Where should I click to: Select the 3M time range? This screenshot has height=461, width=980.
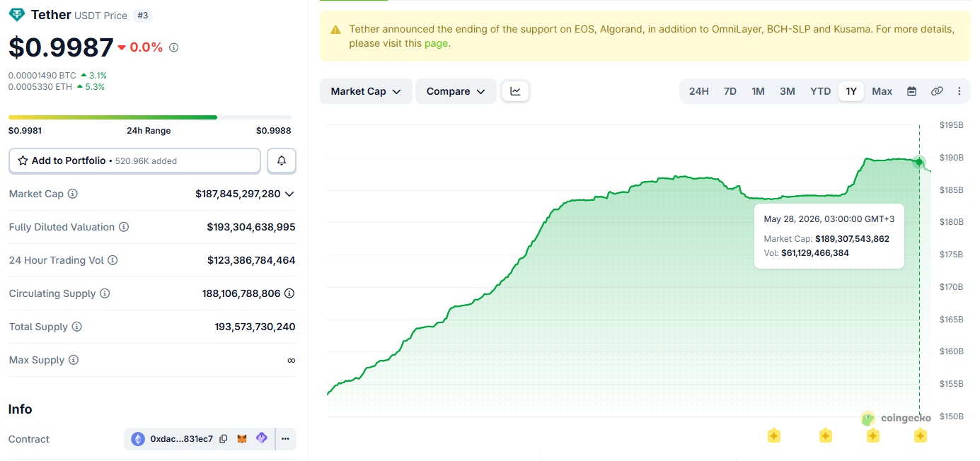coord(787,91)
